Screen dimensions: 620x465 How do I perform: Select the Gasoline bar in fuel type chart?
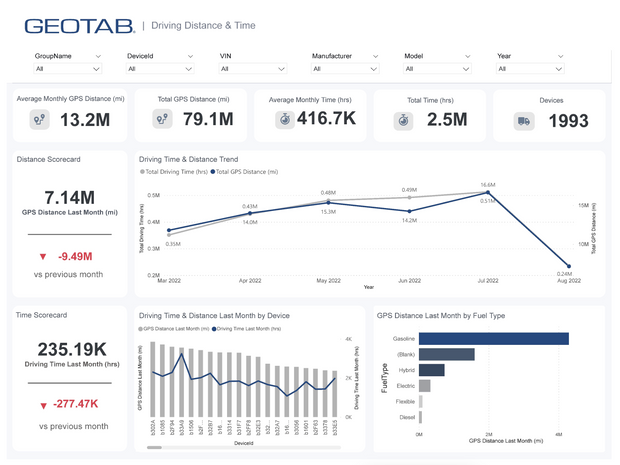(493, 339)
